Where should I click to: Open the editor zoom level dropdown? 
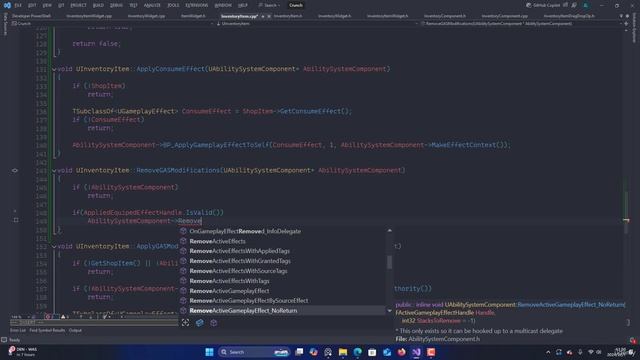[20, 316]
